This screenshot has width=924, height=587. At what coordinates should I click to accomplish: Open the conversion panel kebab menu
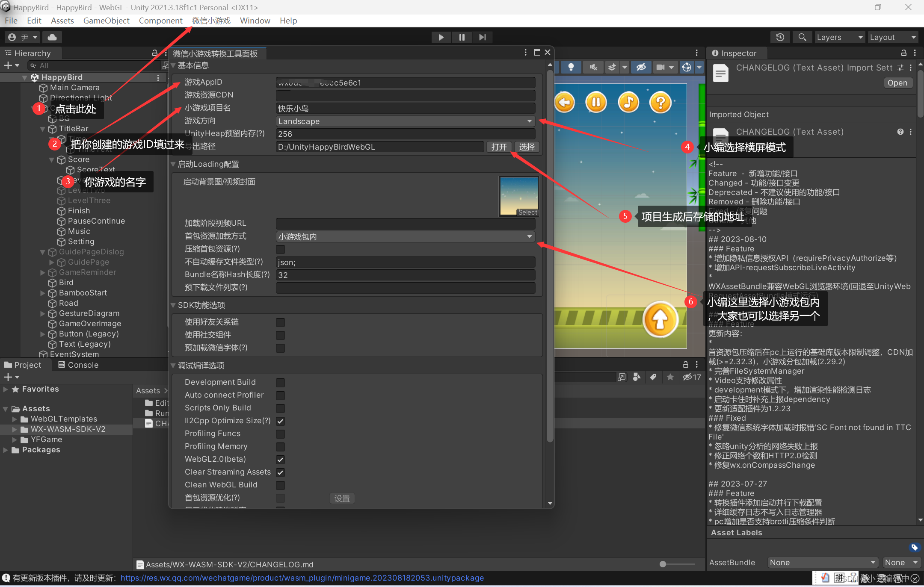click(526, 53)
